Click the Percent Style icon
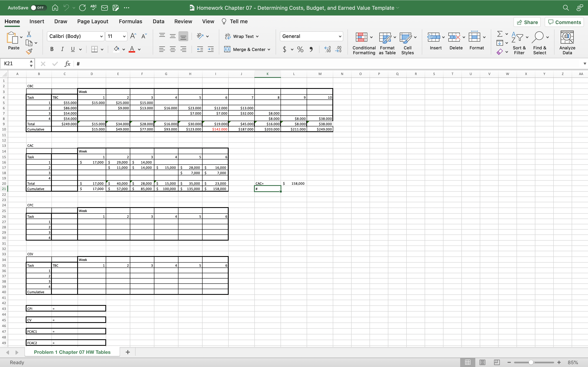This screenshot has height=367, width=588. tap(300, 50)
